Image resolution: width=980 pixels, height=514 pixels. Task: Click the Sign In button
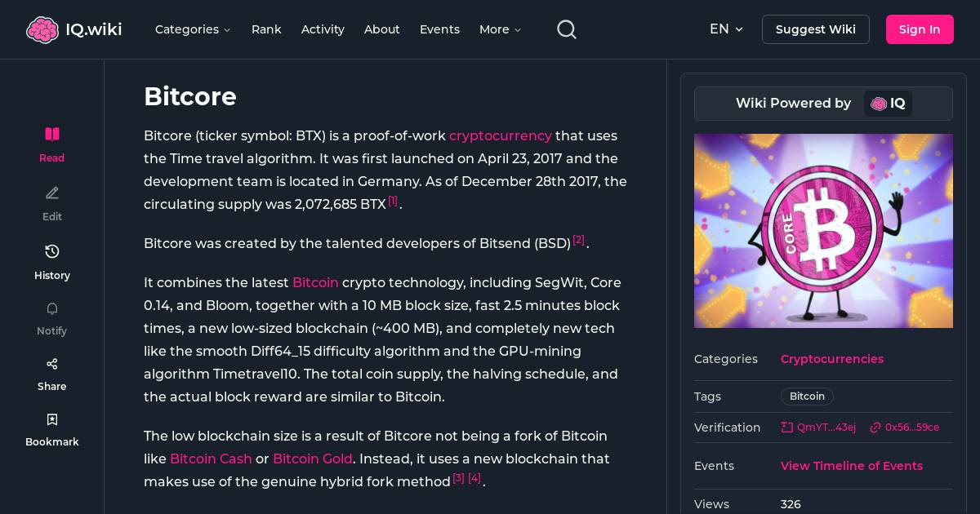(x=920, y=29)
